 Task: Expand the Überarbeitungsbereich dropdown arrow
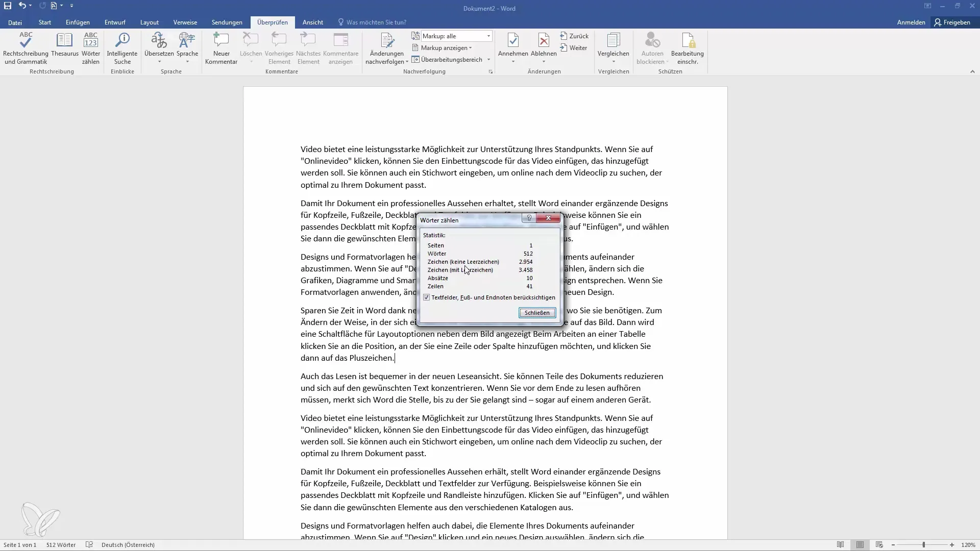click(x=488, y=60)
